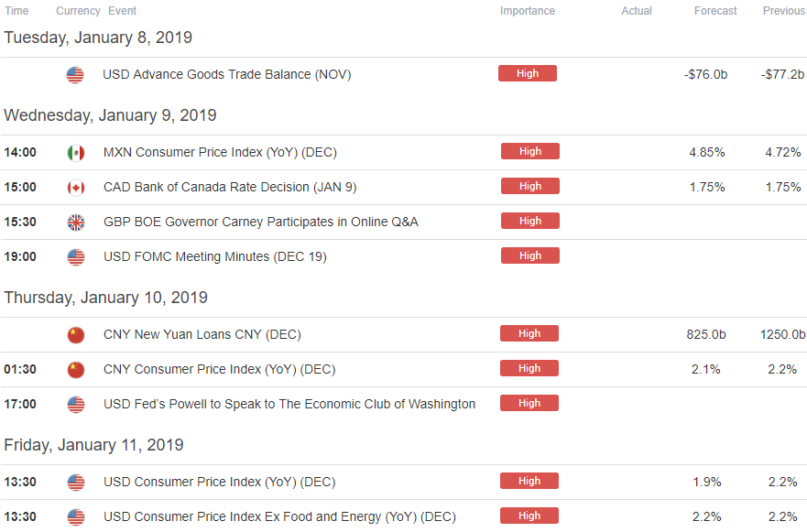
Task: Select the UK flag icon beside BOE Carney event
Action: tap(76, 223)
